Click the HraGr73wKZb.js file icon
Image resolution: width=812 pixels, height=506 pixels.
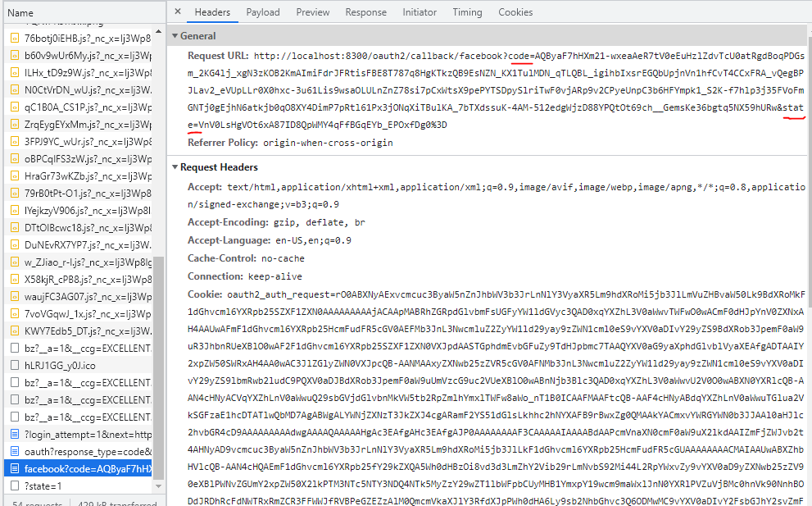[x=15, y=176]
